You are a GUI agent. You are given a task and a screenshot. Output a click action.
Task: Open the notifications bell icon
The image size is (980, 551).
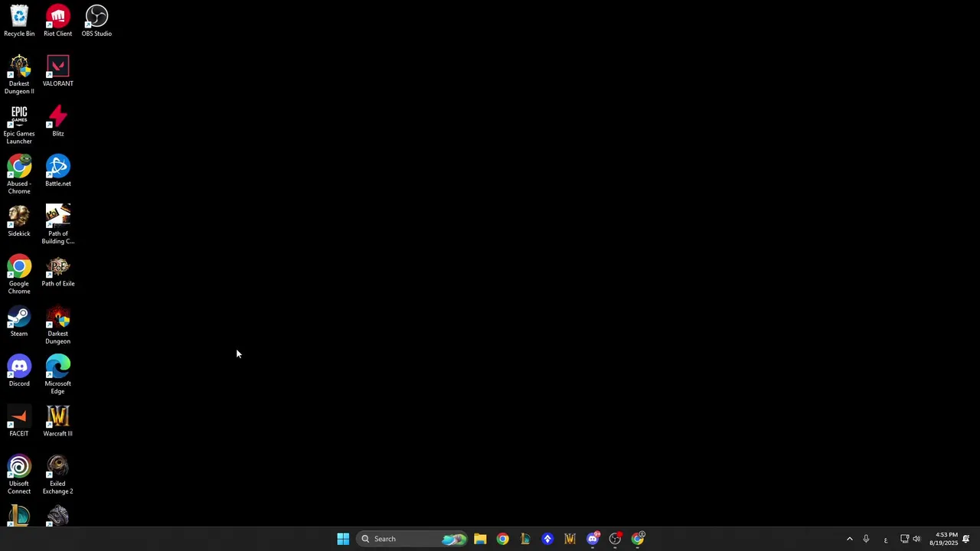966,539
